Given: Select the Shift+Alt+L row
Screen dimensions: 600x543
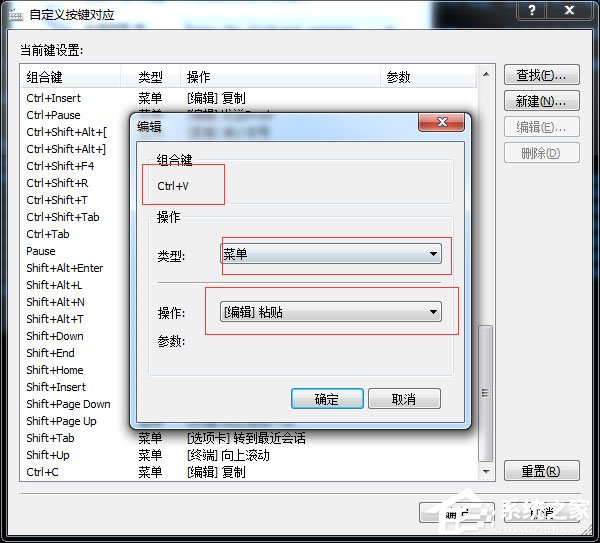Looking at the screenshot, I should tap(54, 285).
